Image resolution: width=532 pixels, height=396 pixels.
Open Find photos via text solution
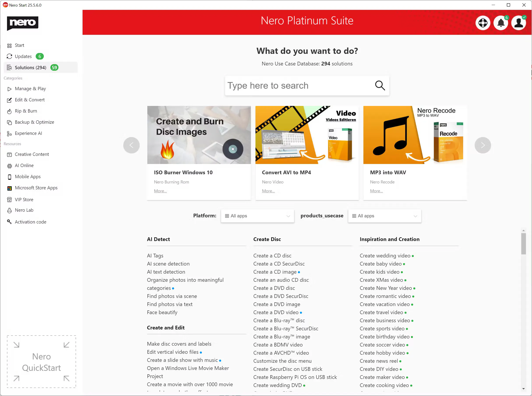coord(170,304)
